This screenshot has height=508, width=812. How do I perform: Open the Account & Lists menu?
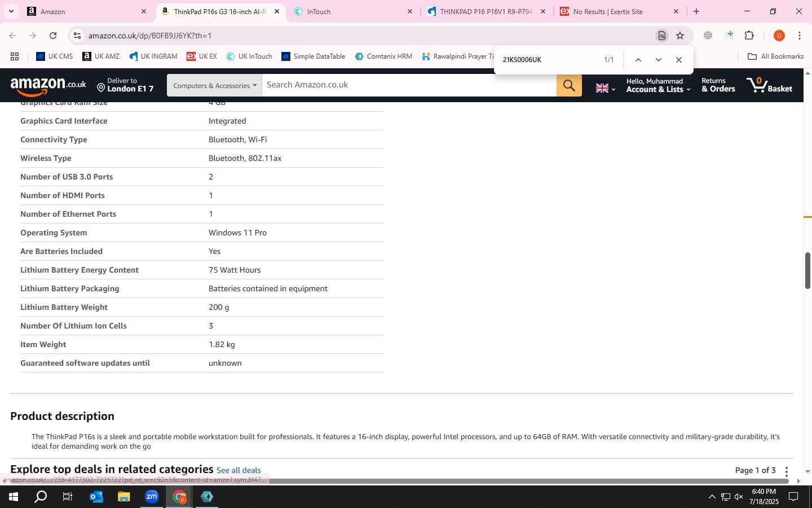tap(657, 85)
